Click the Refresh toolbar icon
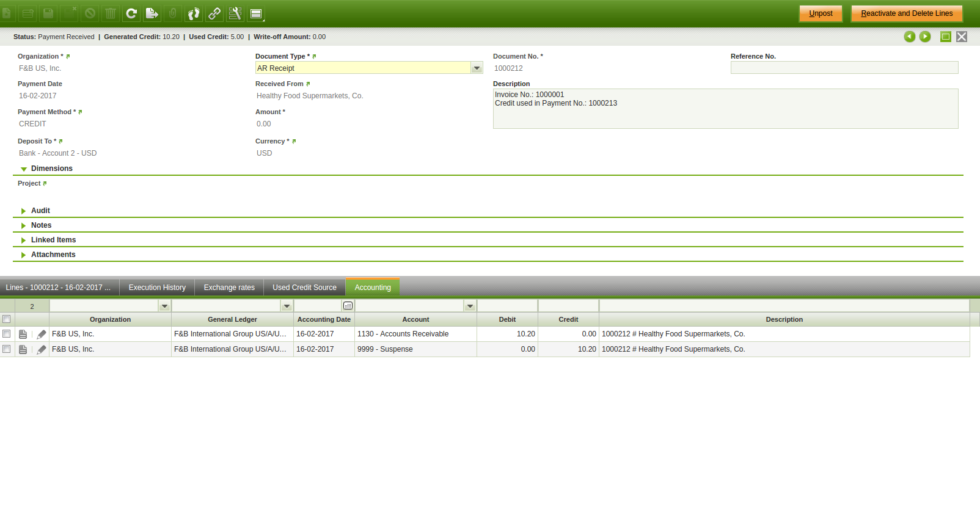980x522 pixels. (131, 13)
